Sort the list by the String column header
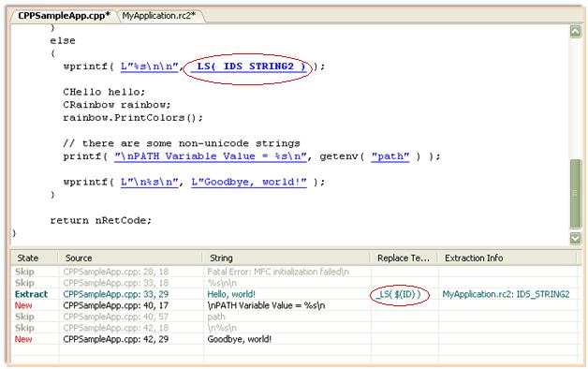 tap(287, 258)
